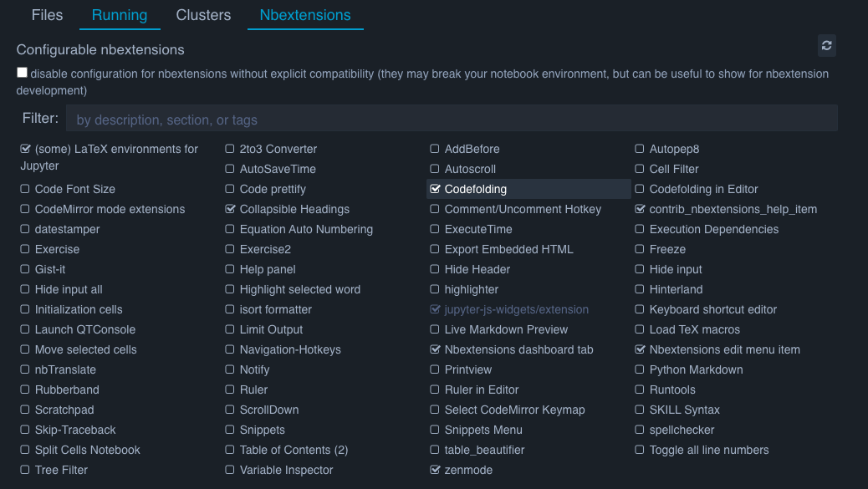Select the Snippets Menu extension

click(x=483, y=430)
